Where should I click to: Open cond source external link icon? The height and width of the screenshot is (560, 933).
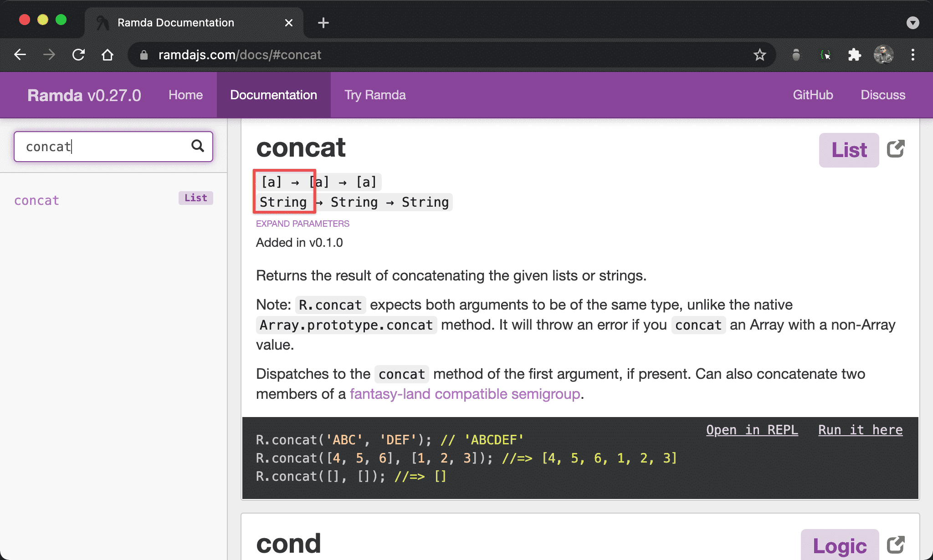[895, 545]
